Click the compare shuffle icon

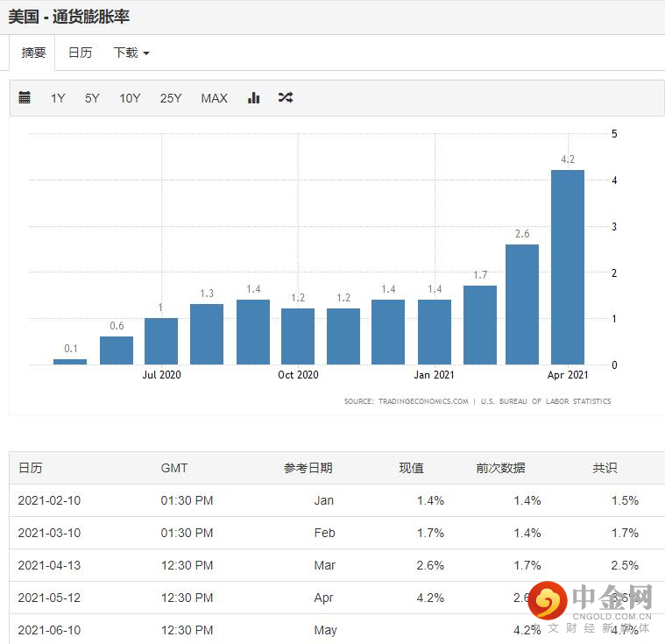coord(286,98)
